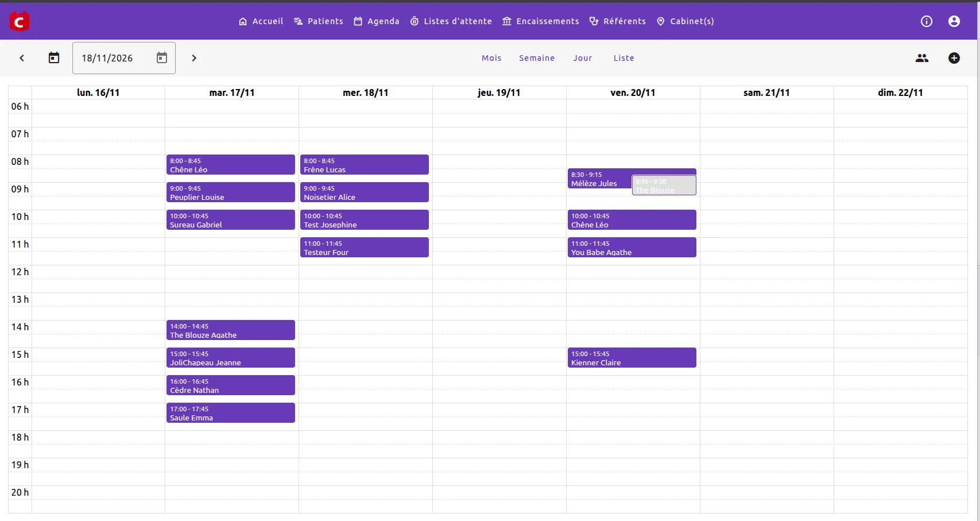The height and width of the screenshot is (521, 980).
Task: Open Chêne Léo appointment on Tuesday 8:00
Action: tap(231, 165)
